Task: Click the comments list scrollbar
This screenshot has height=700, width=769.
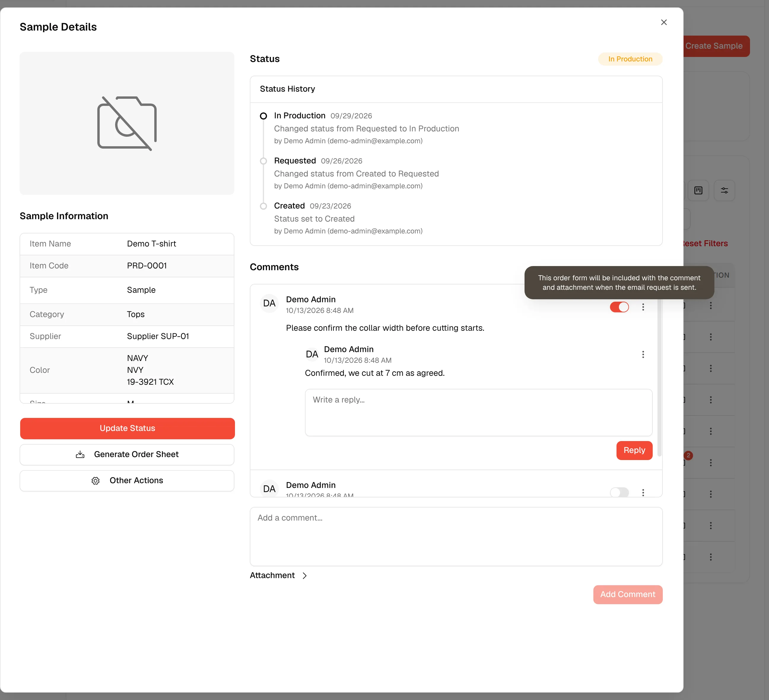Action: [659, 378]
